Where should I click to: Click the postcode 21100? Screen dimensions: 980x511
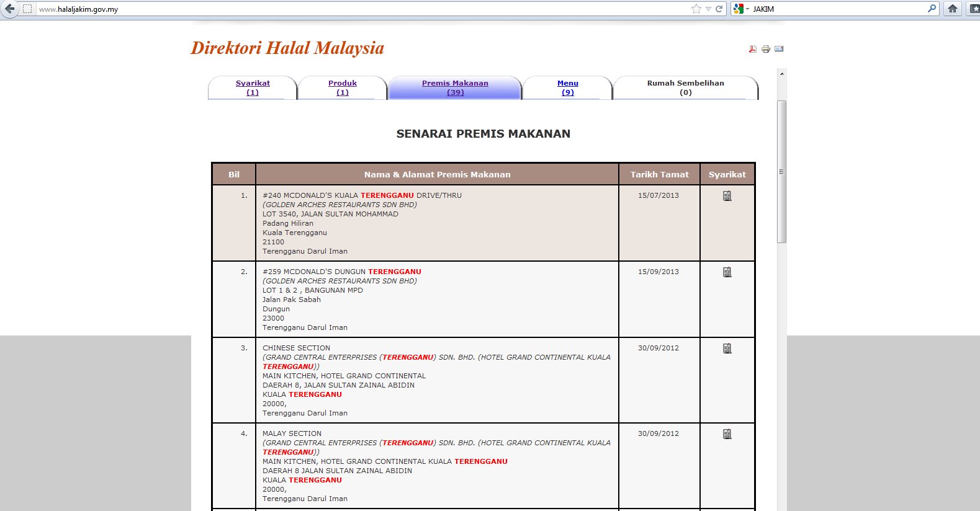(273, 242)
